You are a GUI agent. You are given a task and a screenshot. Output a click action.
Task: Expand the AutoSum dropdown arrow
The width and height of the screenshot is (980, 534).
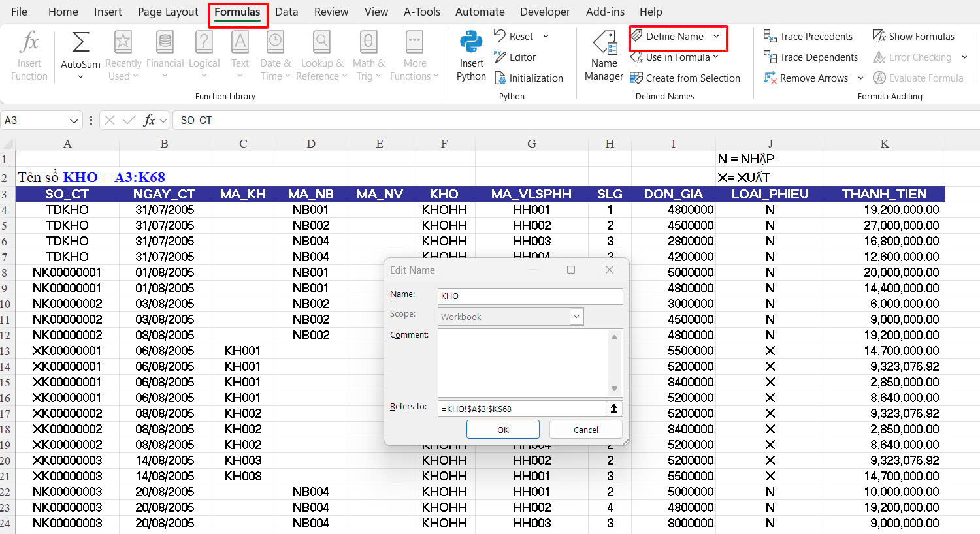pyautogui.click(x=80, y=77)
